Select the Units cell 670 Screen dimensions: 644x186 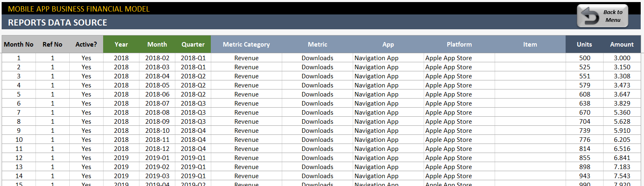click(585, 113)
